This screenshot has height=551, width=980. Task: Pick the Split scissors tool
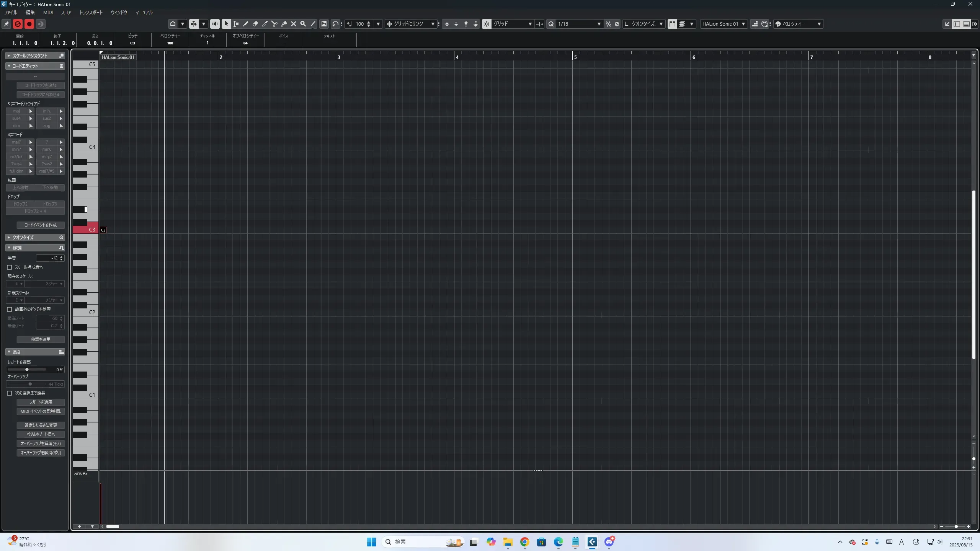[274, 24]
